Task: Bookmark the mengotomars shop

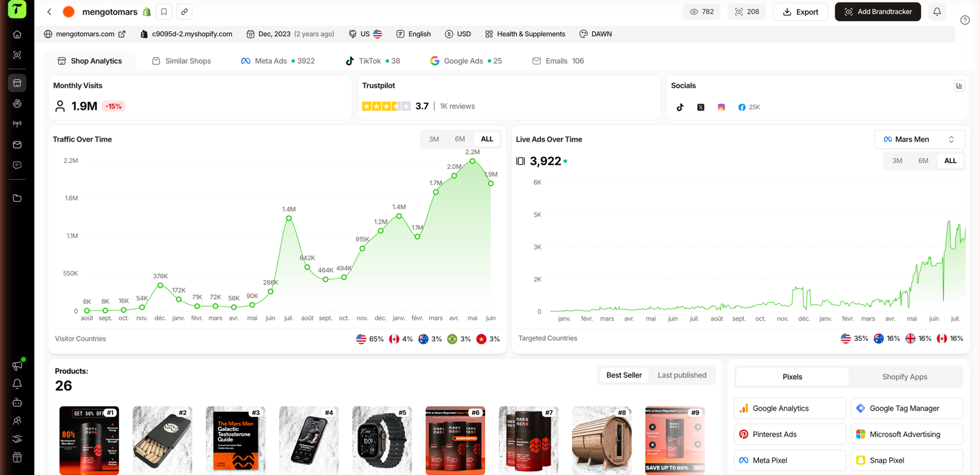Action: coord(164,12)
